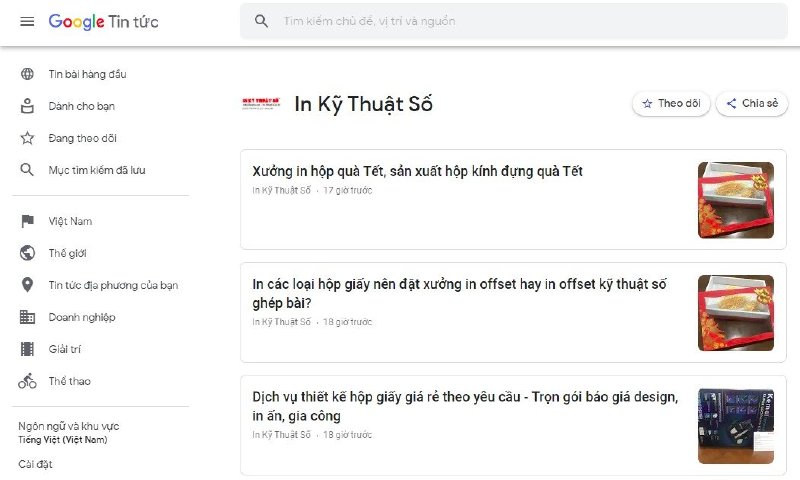800x480 pixels.
Task: Click the building icon for Doanh nghiệp
Action: (x=27, y=317)
